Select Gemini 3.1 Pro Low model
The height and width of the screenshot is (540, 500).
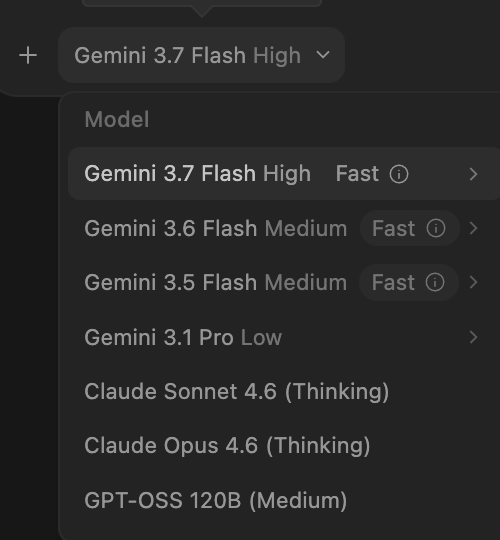183,337
